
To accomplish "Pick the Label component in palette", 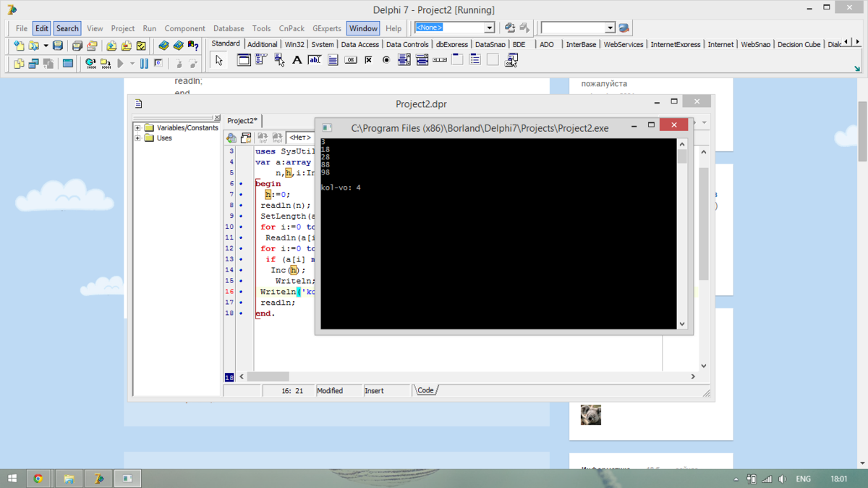I will tap(297, 60).
